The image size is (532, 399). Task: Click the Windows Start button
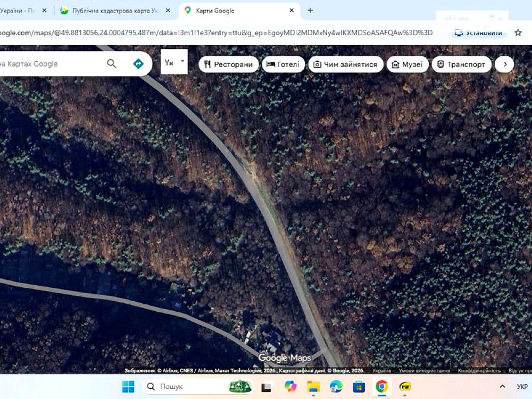[128, 387]
